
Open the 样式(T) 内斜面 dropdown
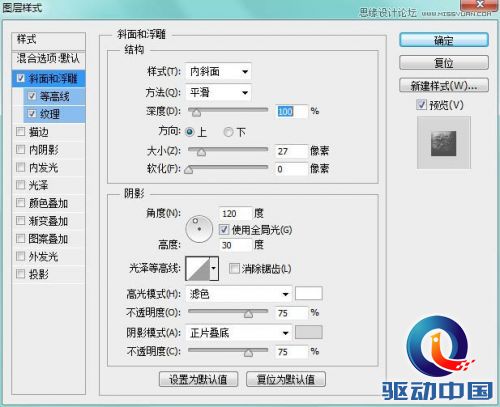tap(218, 71)
